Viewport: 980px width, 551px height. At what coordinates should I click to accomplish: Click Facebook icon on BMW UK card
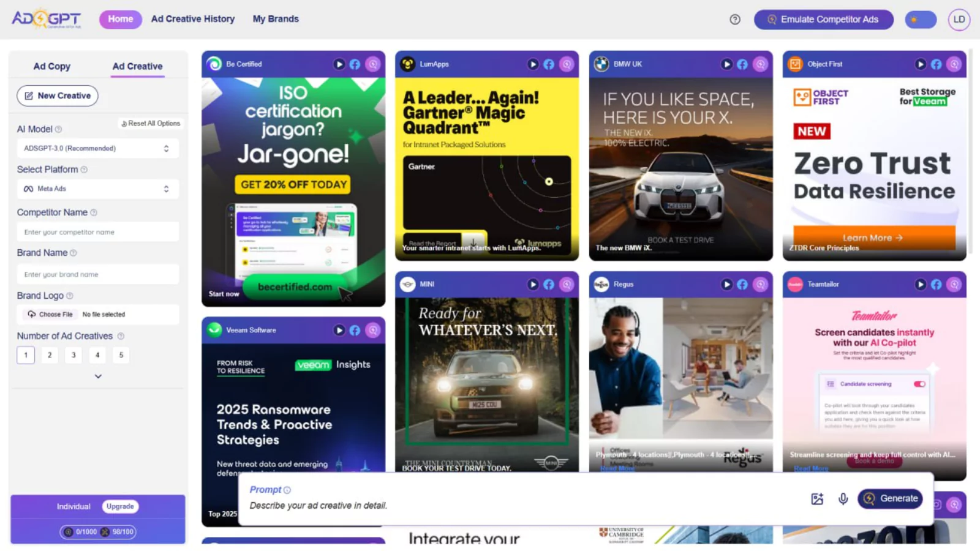point(742,64)
